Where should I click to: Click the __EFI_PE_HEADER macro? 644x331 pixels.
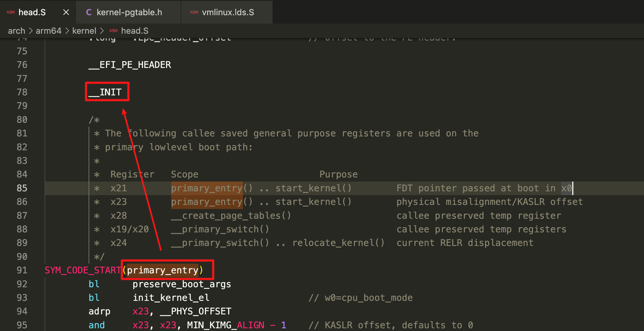pyautogui.click(x=130, y=65)
